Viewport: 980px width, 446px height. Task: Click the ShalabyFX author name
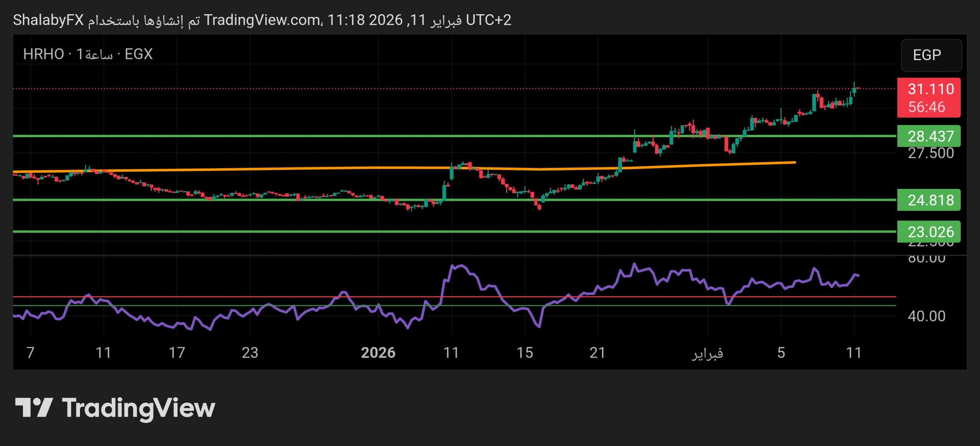(48, 20)
